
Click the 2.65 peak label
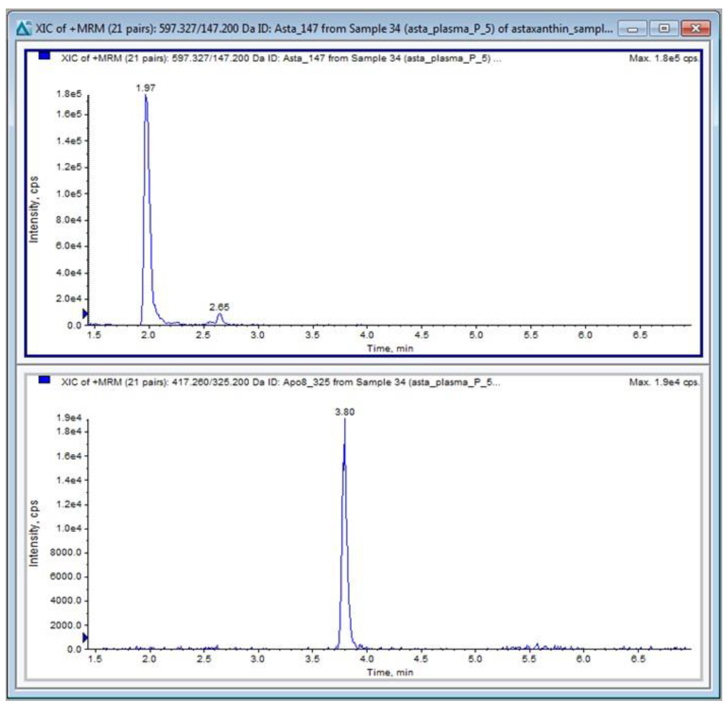coord(219,307)
